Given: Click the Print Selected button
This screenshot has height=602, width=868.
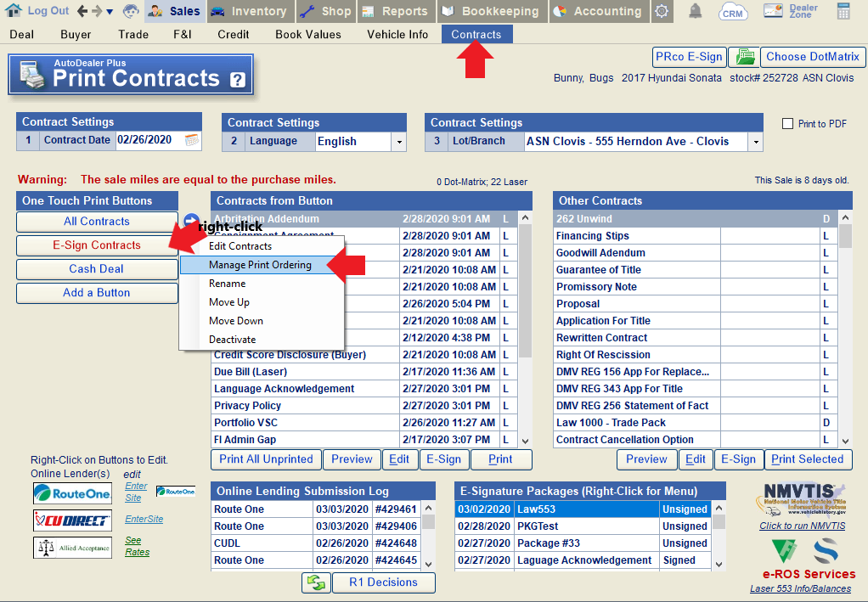Looking at the screenshot, I should coord(808,459).
